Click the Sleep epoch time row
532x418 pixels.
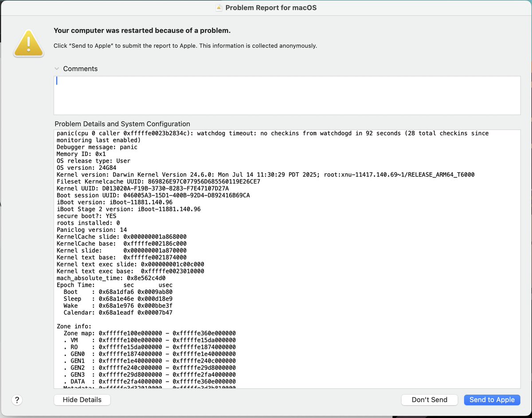tap(118, 299)
